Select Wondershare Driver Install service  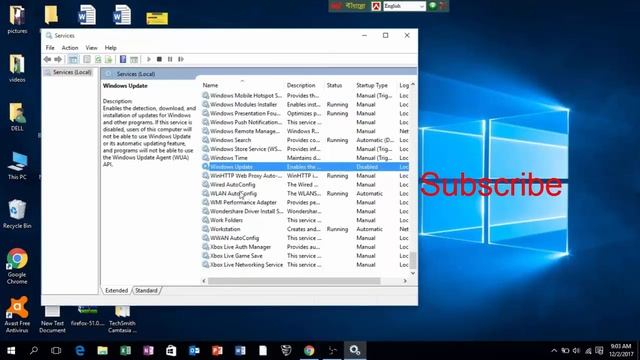pos(305,211)
